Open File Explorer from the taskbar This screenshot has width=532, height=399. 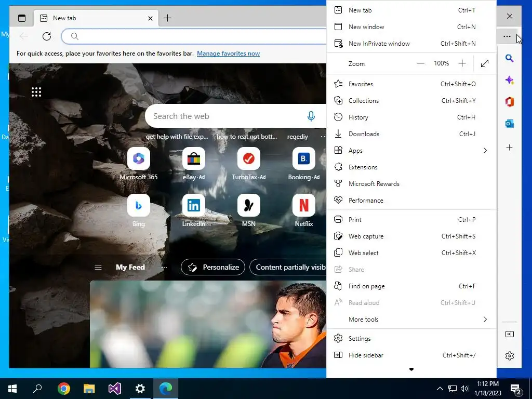coord(89,389)
